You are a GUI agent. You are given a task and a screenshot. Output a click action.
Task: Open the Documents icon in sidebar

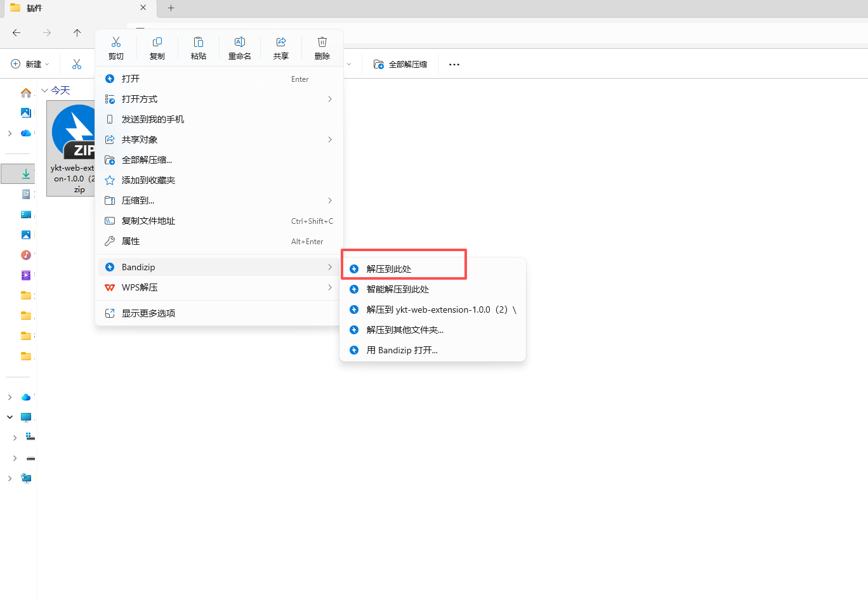(x=26, y=194)
